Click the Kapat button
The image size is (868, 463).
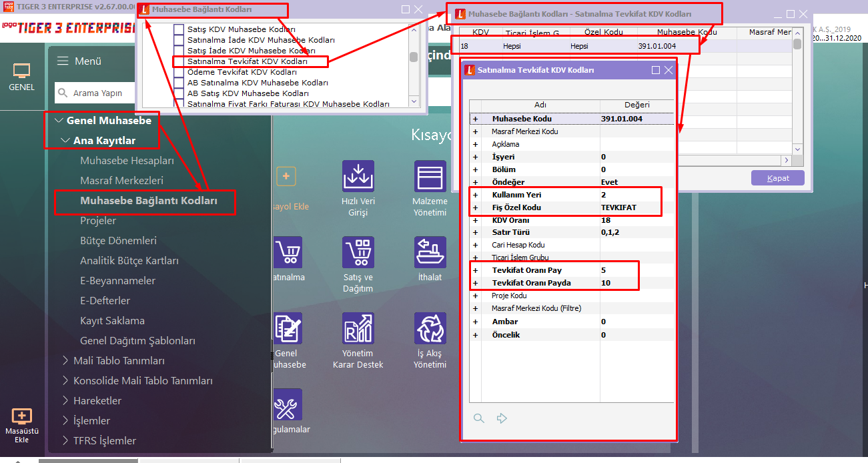(777, 178)
